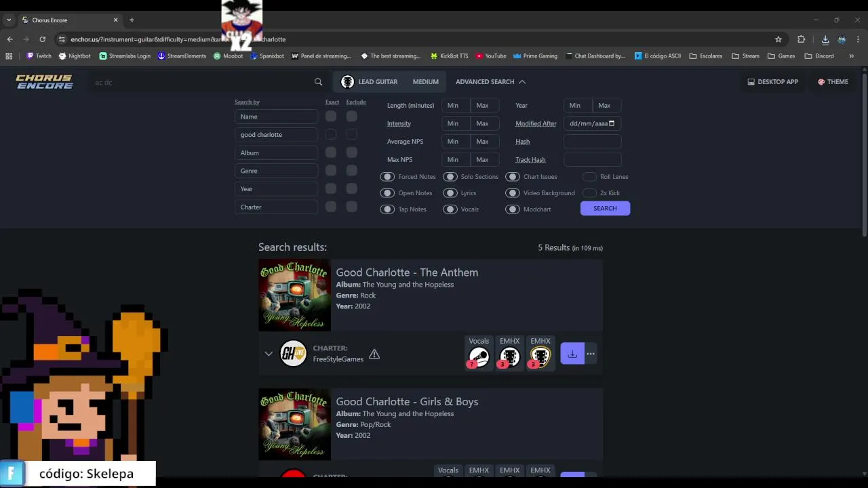Bookmark this page with the star icon

(x=778, y=39)
